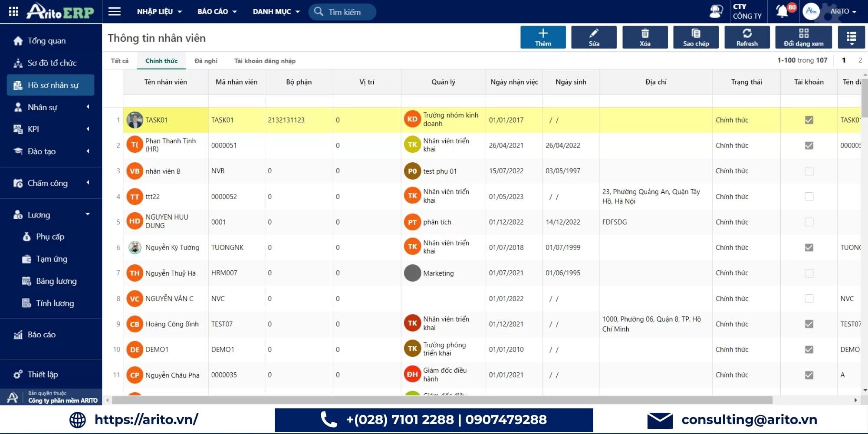
Task: Open the BÁO CÁO dropdown menu
Action: pyautogui.click(x=217, y=12)
